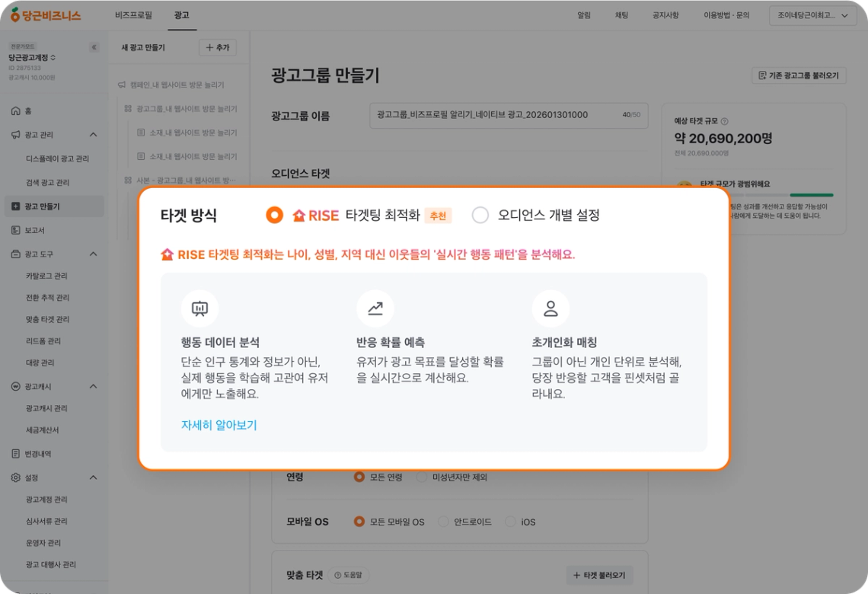Viewport: 868px width, 594px height.
Task: Click the campaign megaphone icon in tree
Action: [122, 85]
